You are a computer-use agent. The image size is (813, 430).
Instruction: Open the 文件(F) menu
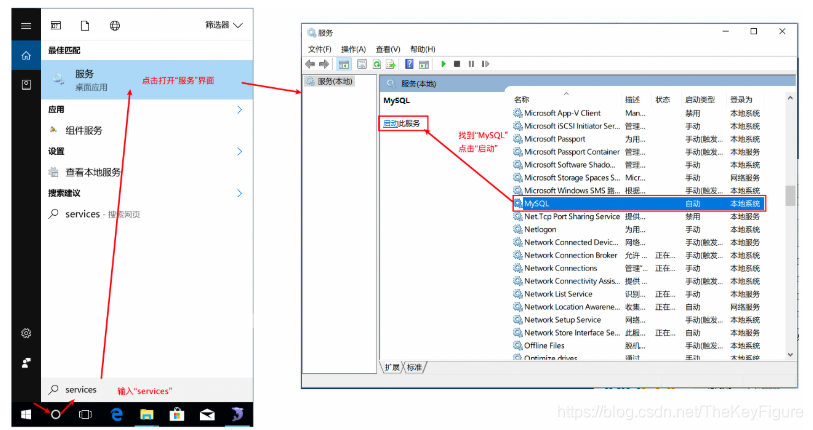319,49
